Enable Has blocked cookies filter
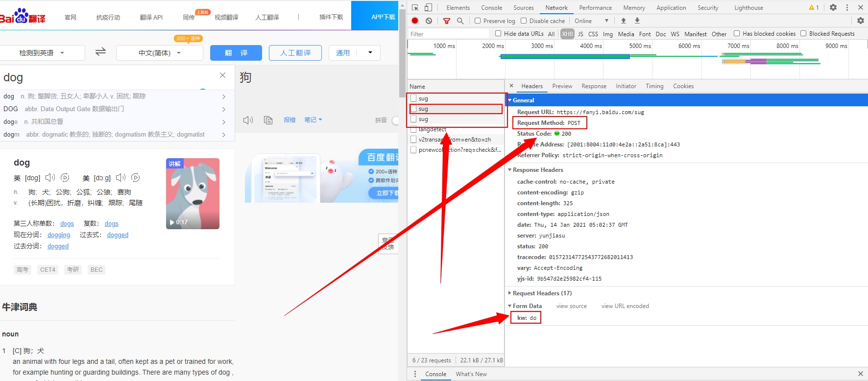Screen dimensions: 868x381 pyautogui.click(x=737, y=33)
